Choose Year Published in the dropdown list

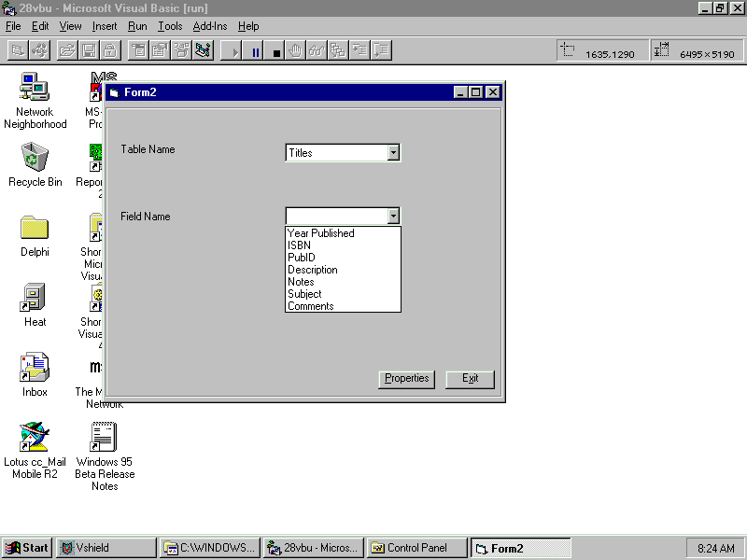tap(320, 233)
